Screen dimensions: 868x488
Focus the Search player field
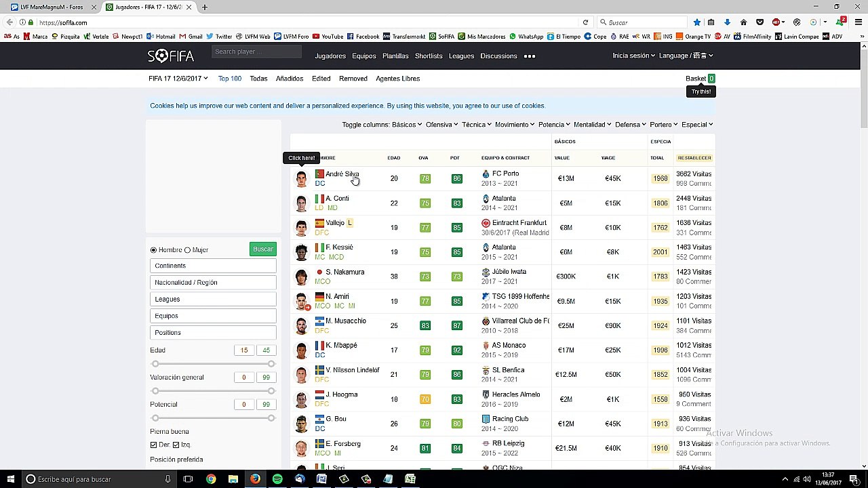tap(256, 52)
